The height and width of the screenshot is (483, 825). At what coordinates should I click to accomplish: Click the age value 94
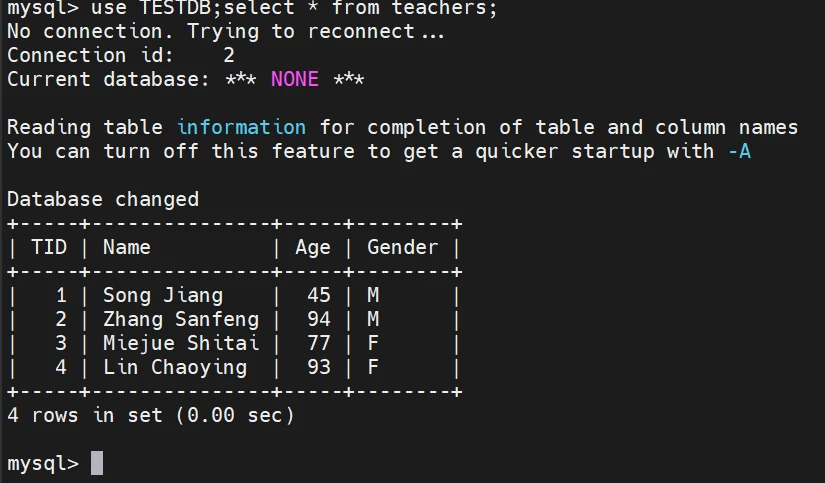[x=319, y=319]
